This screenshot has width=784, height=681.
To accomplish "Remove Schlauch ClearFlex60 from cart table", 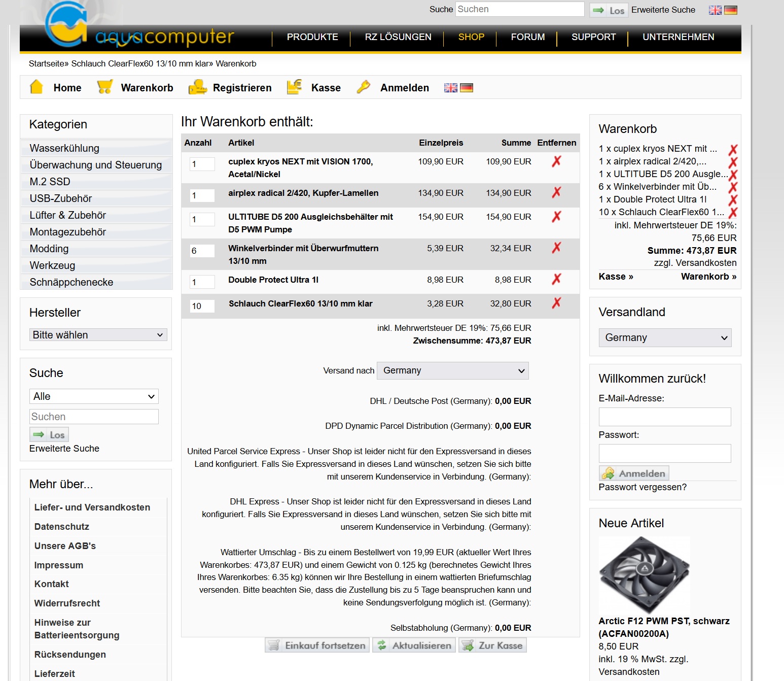I will click(556, 303).
